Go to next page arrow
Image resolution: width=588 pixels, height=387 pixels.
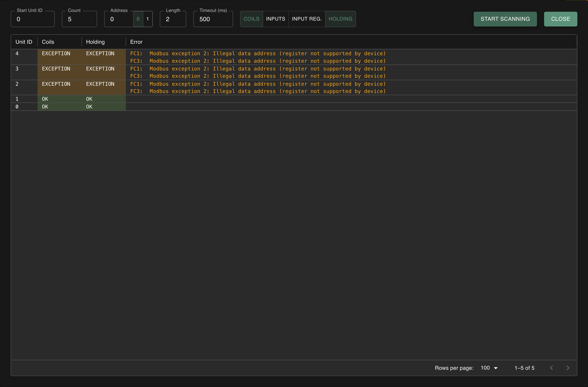coord(568,368)
